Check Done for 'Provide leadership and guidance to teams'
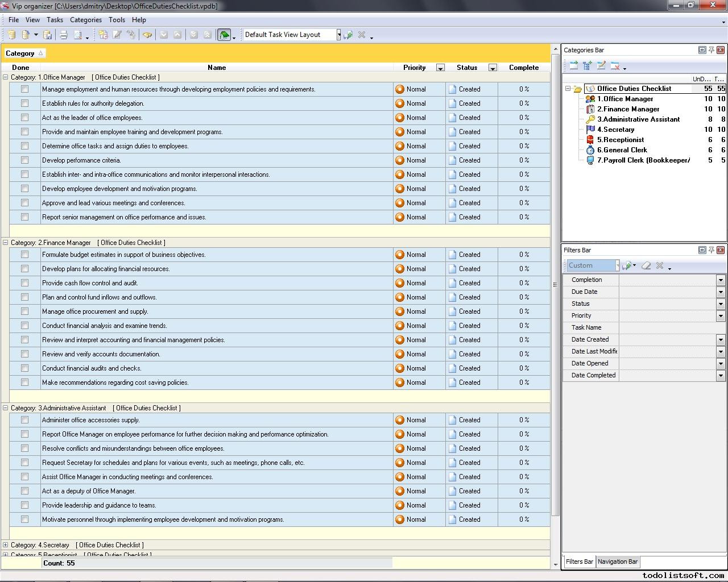 coord(24,505)
